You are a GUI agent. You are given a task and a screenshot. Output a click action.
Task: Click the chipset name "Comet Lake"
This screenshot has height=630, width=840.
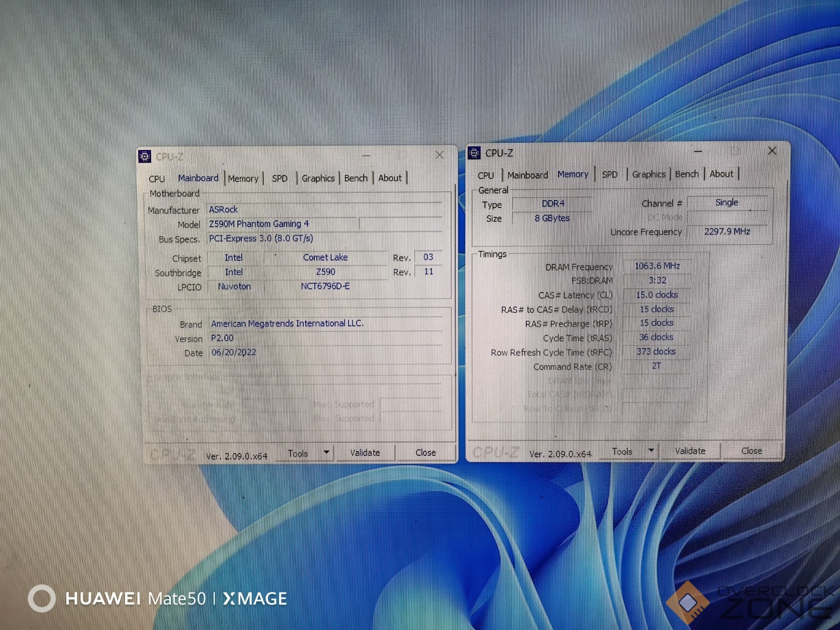point(325,257)
